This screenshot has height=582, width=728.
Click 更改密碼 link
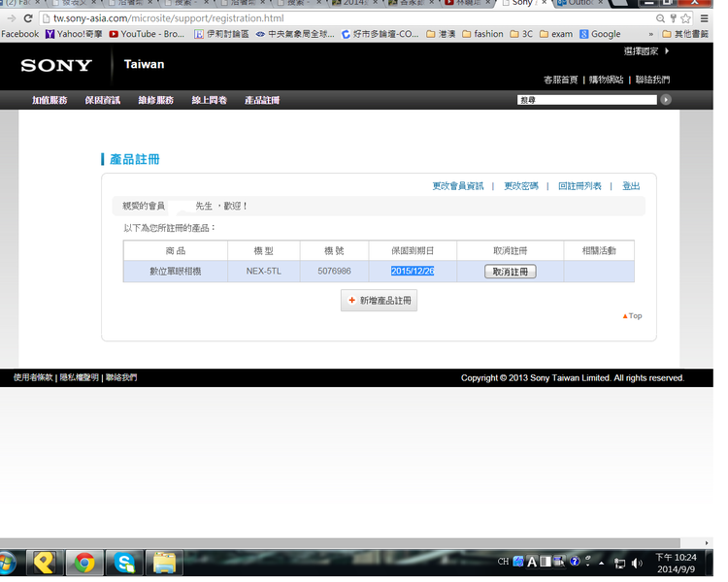pyautogui.click(x=521, y=186)
